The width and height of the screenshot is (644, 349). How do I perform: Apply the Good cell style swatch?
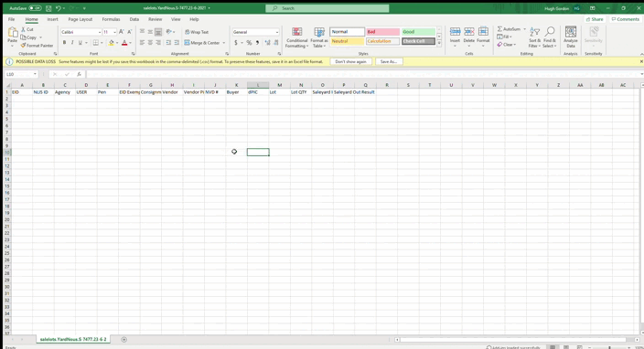point(418,32)
